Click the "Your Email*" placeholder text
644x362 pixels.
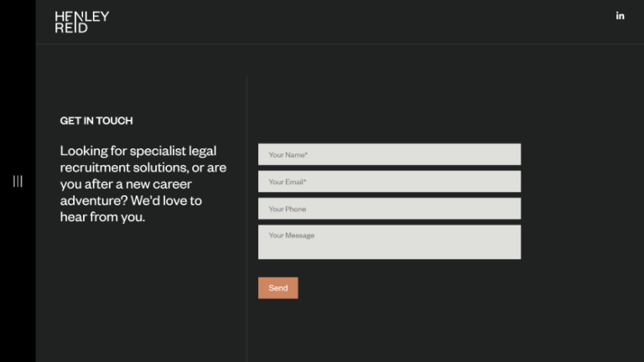click(x=288, y=182)
